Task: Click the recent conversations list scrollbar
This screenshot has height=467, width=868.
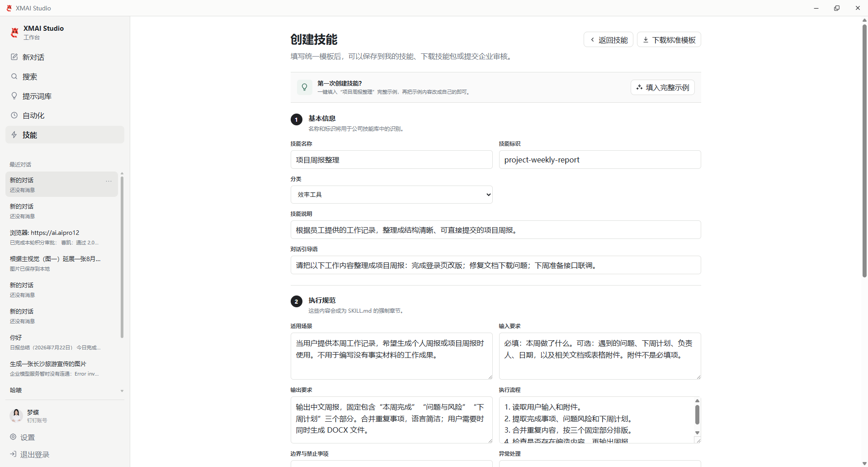Action: coord(122,258)
